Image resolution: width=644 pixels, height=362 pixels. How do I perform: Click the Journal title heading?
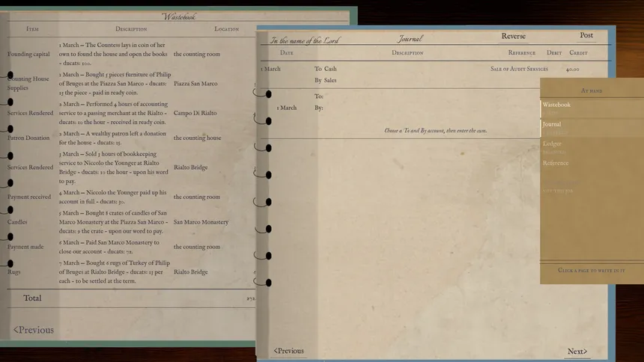[x=410, y=39]
